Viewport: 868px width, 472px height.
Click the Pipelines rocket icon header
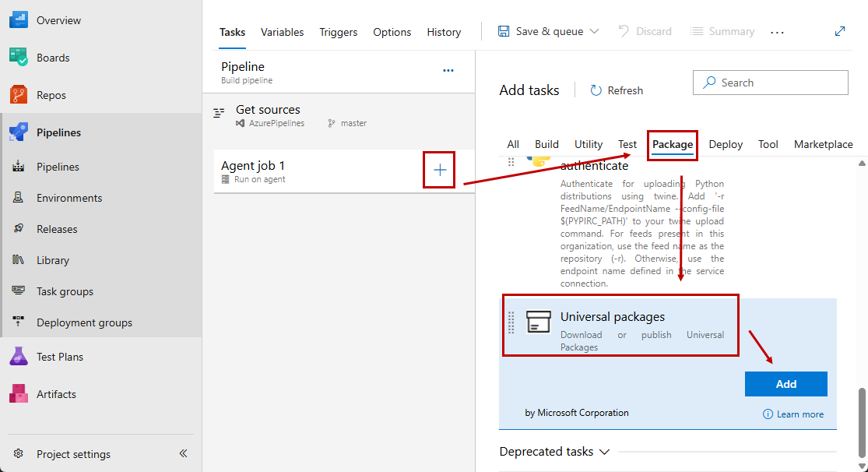[18, 132]
